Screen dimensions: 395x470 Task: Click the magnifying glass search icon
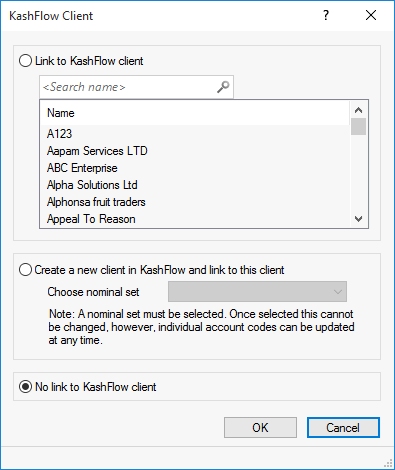[223, 87]
